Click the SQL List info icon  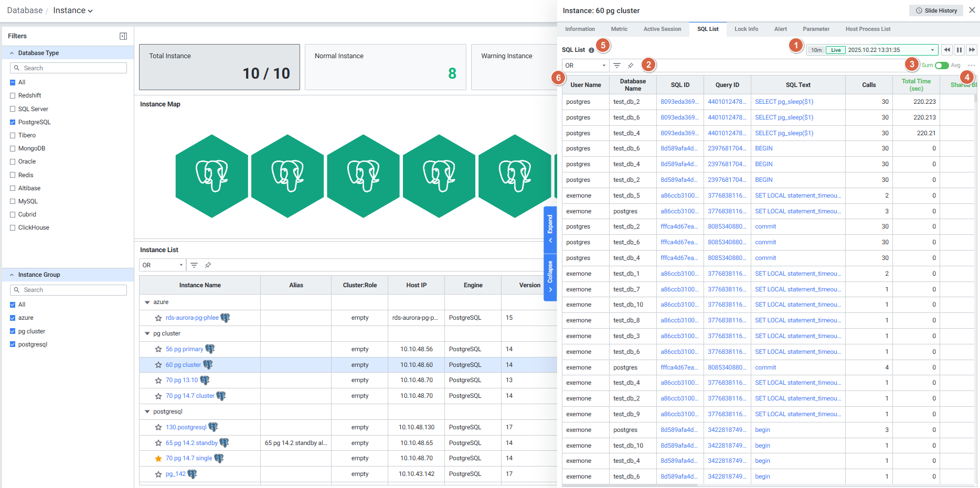click(591, 50)
